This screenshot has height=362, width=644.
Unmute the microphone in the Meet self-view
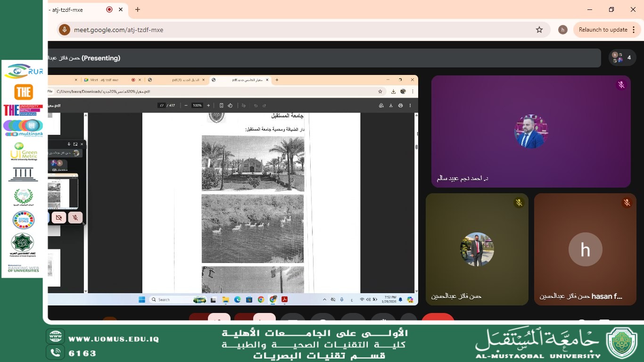75,217
